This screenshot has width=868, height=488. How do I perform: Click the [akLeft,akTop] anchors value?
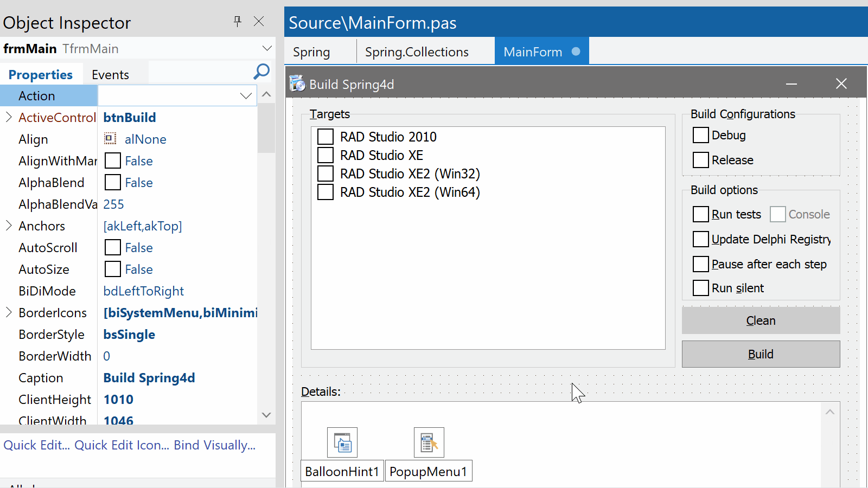tap(143, 226)
